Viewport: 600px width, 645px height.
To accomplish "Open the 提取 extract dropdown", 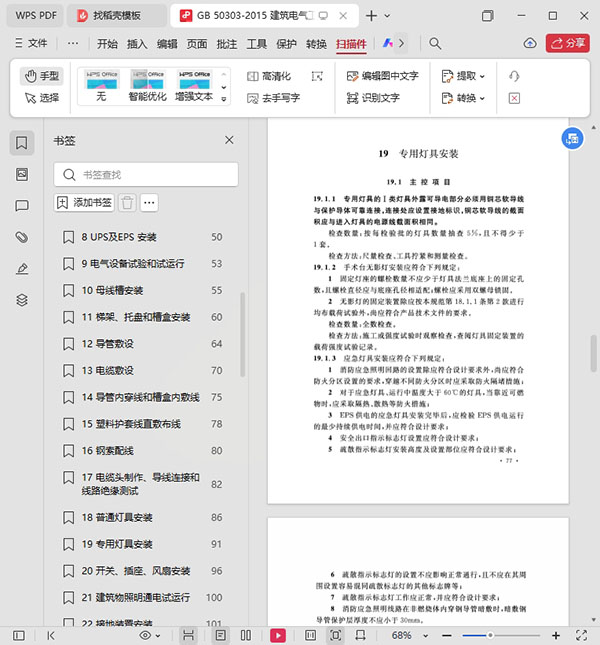I will (463, 76).
